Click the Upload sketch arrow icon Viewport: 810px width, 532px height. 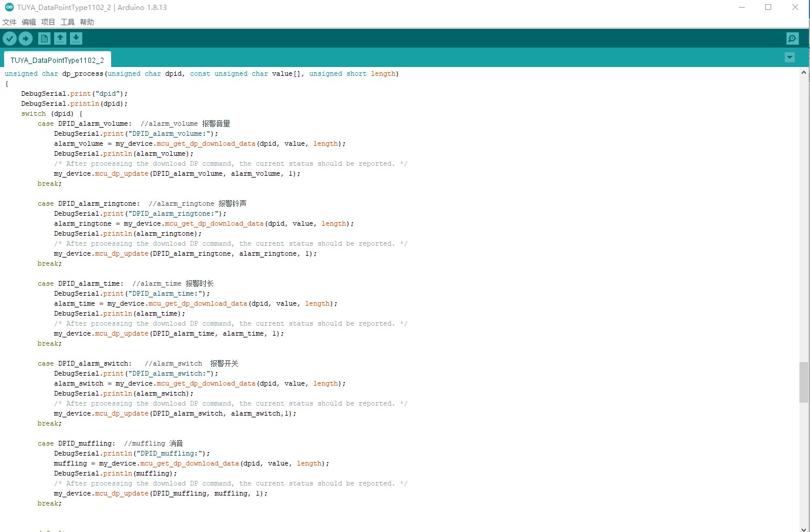coord(26,39)
